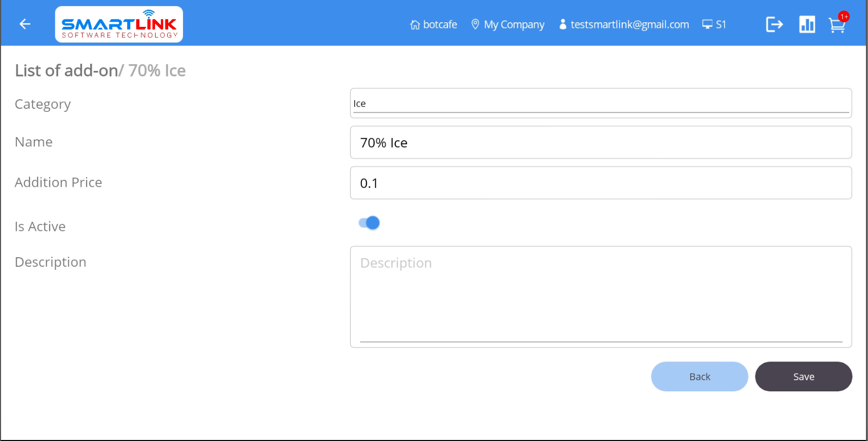Open the shopping cart

click(836, 25)
